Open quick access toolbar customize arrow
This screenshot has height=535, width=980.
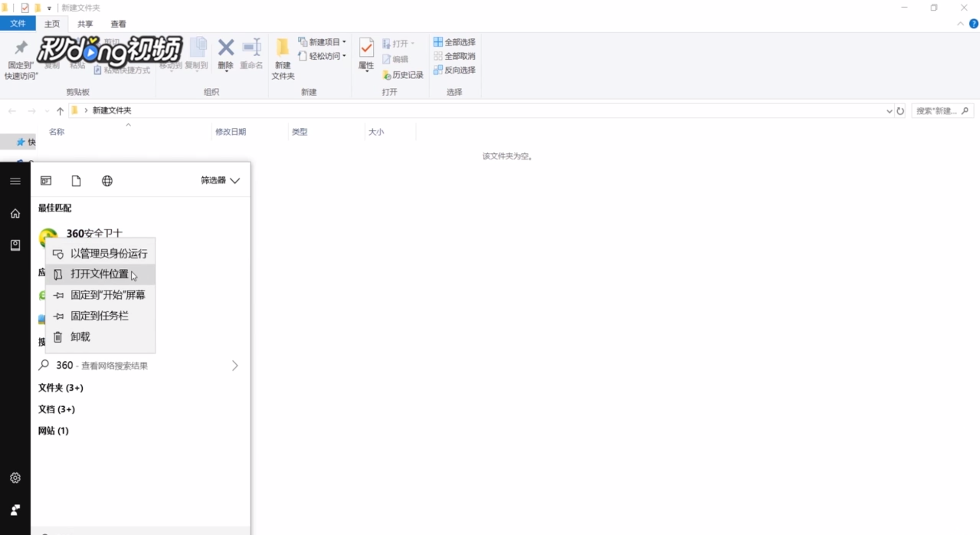49,8
